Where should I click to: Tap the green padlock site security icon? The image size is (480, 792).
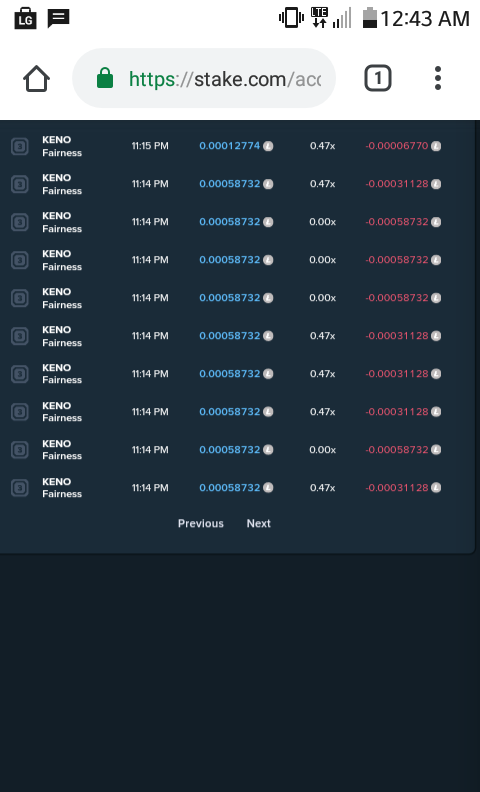[x=105, y=78]
